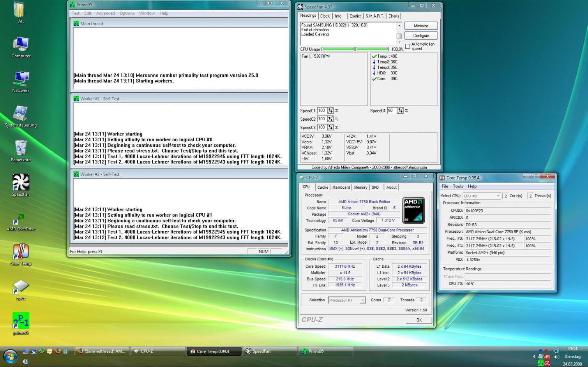The image size is (588, 367).
Task: Click the Main thread window icon in Prime95
Action: click(76, 24)
